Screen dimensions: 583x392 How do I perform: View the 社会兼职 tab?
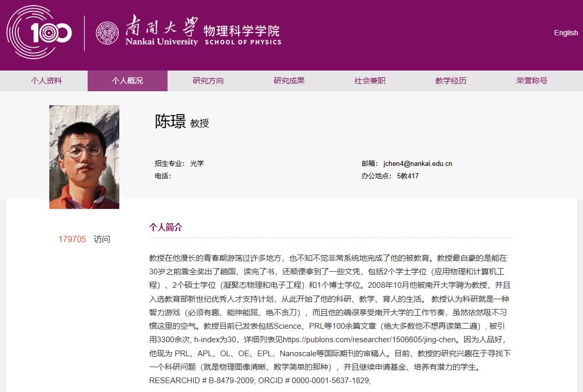(x=370, y=80)
